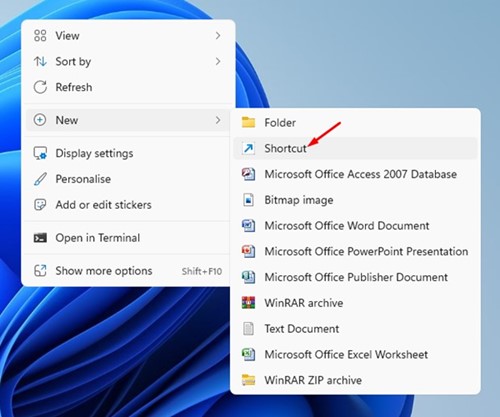Click the PowerPoint Presentation icon

(248, 251)
